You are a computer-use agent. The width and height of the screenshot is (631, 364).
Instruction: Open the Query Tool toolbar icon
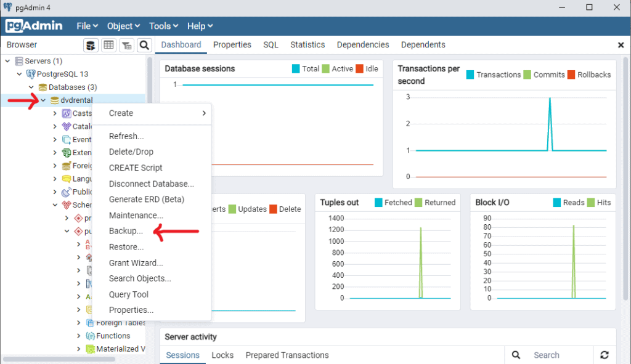[91, 45]
